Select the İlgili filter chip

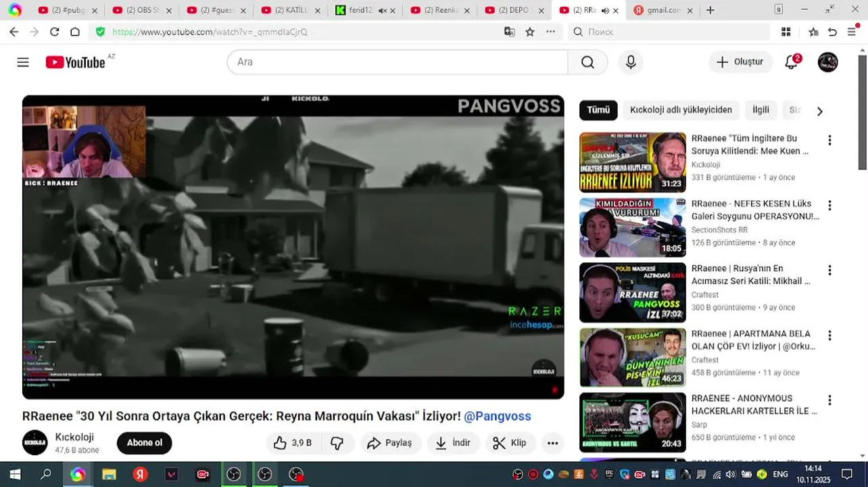761,110
